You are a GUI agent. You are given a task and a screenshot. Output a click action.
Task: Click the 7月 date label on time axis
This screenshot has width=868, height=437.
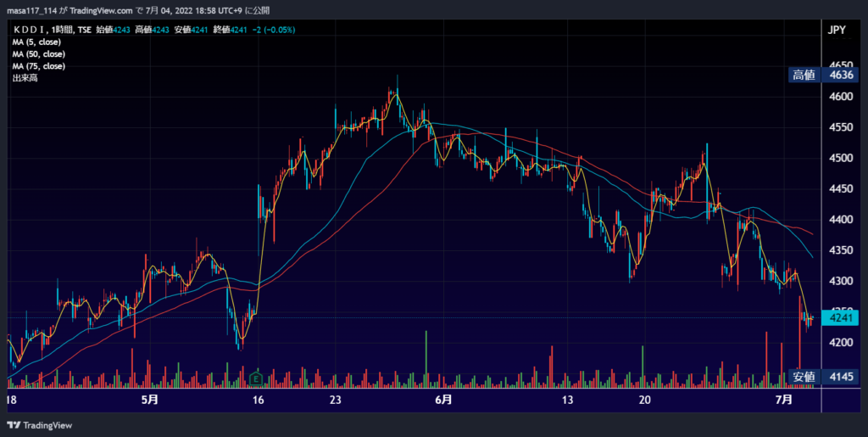click(x=783, y=400)
